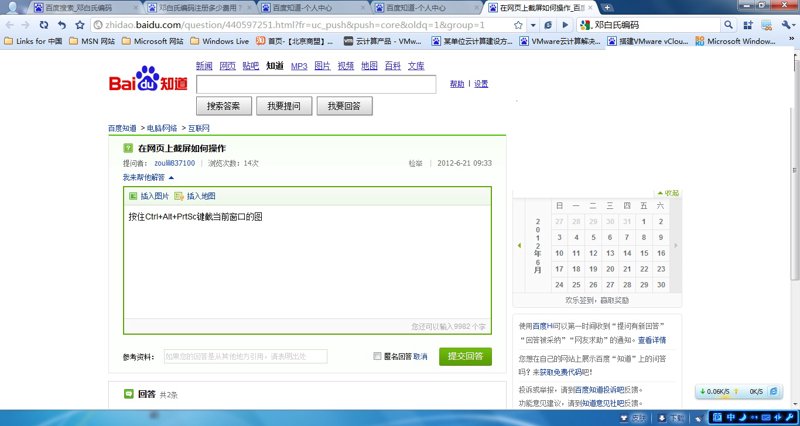Open search engine selector in search box

[x=586, y=25]
